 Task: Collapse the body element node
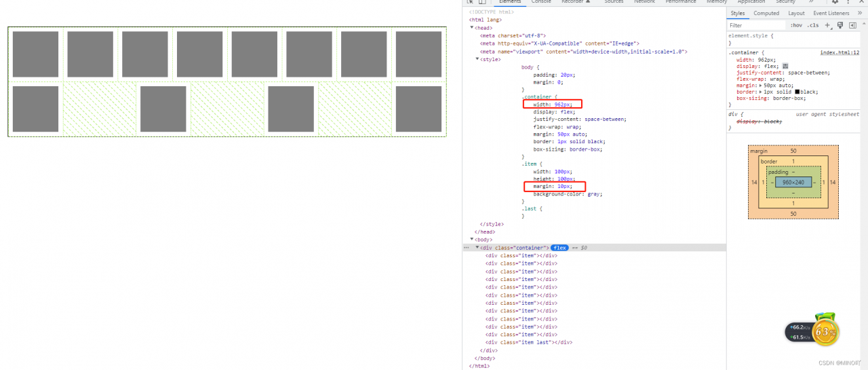[x=472, y=240]
